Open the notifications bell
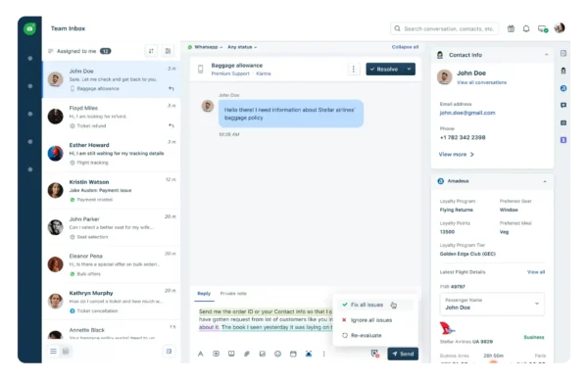 click(526, 28)
